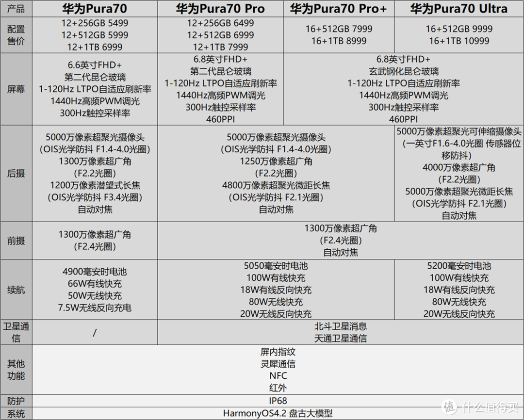524x420 pixels.
Task: Click the HarmonyOS4.2 盘古大模型 system cell
Action: (x=278, y=413)
